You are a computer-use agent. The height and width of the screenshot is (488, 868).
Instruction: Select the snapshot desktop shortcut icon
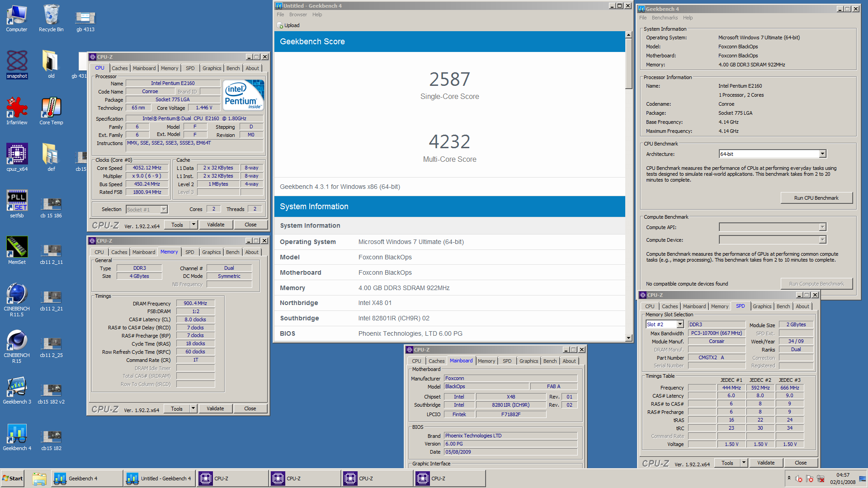coord(17,65)
